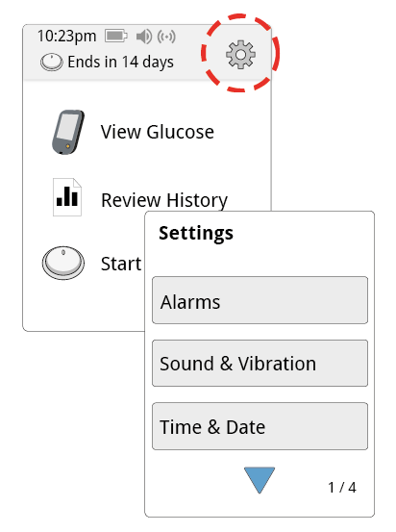Click the 10:23pm clock display
The height and width of the screenshot is (532, 396).
(x=66, y=36)
